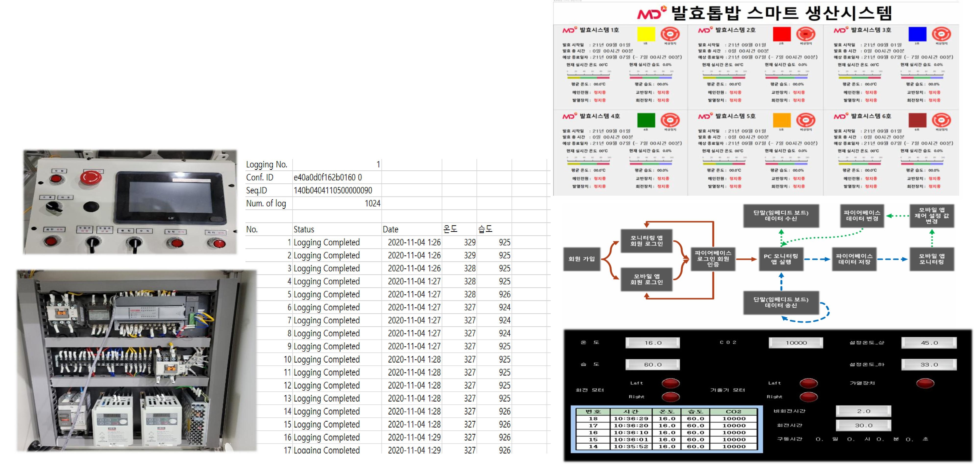Click the CO2 value field showing 10000

point(796,343)
